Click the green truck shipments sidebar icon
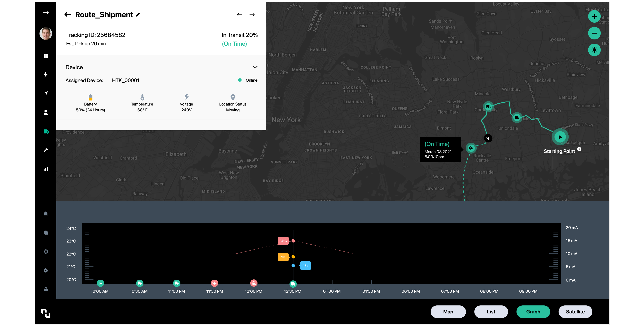The image size is (644, 326). [x=46, y=131]
